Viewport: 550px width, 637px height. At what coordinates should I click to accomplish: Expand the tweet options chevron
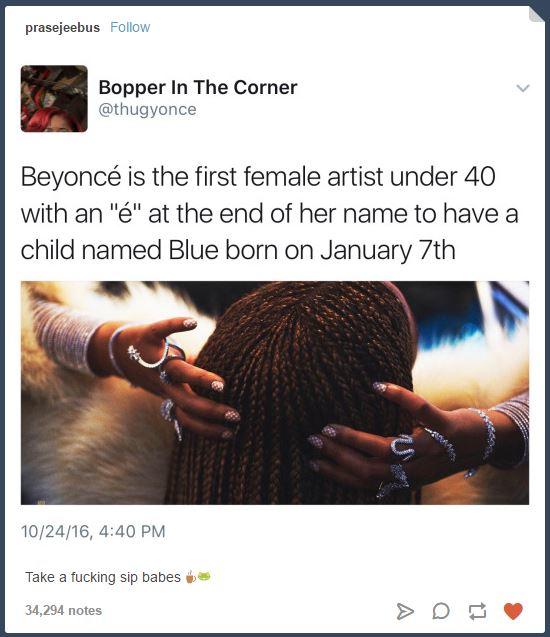pos(523,88)
